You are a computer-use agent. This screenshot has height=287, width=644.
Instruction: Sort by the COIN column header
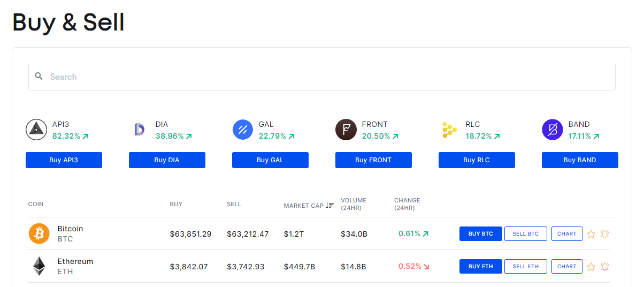[x=36, y=204]
